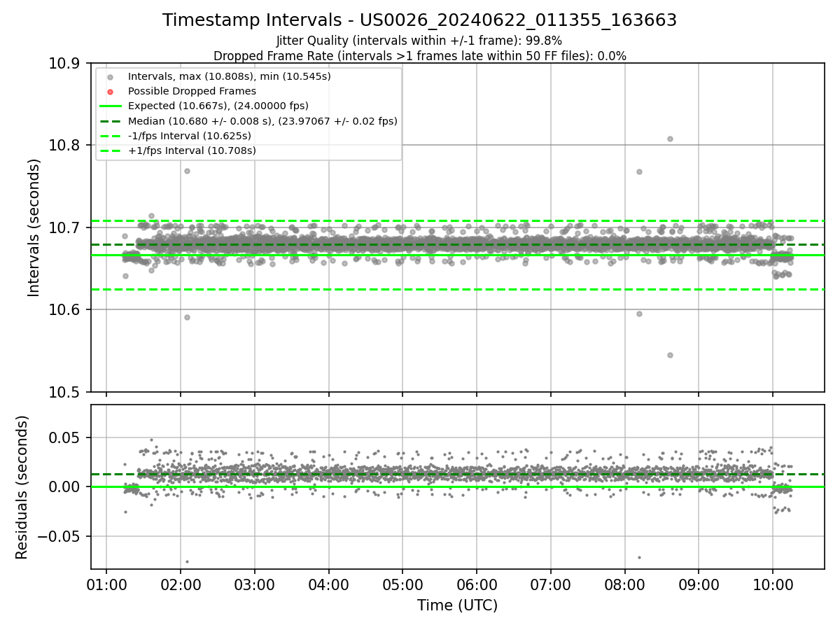Image resolution: width=840 pixels, height=630 pixels.
Task: Click the maximum interval outlier point near 10.808s
Action: [x=670, y=139]
